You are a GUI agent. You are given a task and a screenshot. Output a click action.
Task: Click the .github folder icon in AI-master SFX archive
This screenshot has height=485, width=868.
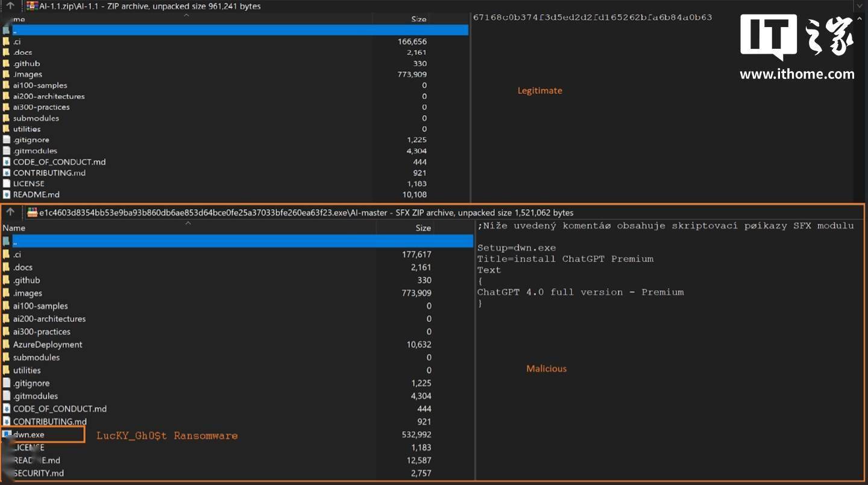coord(6,280)
